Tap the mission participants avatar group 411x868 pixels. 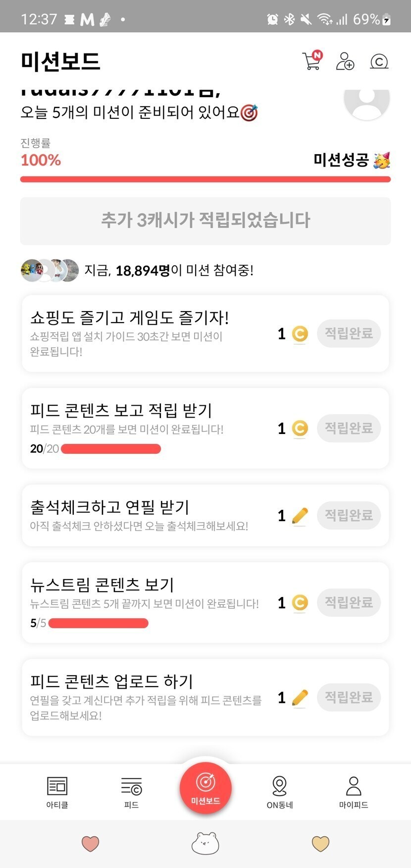coord(50,271)
